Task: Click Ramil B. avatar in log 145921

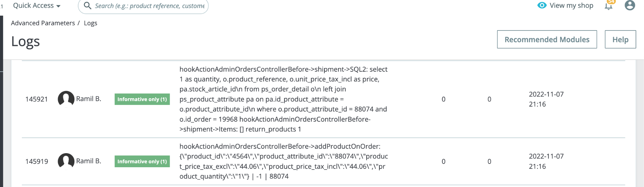Action: (66, 99)
